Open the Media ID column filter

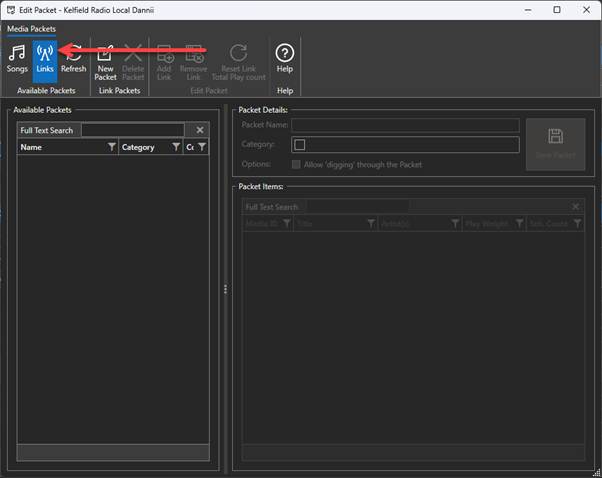pos(286,223)
